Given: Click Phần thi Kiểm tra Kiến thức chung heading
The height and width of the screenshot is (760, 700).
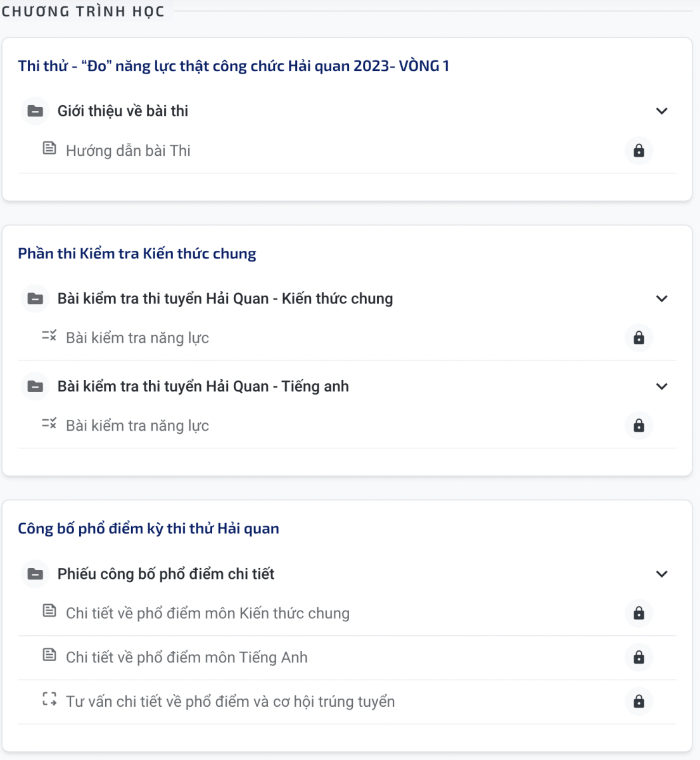Looking at the screenshot, I should (137, 254).
